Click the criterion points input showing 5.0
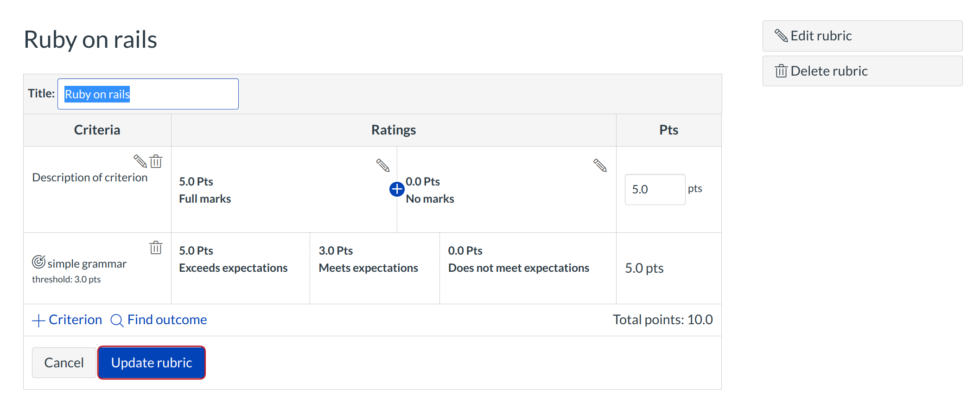The image size is (980, 410). pos(655,189)
